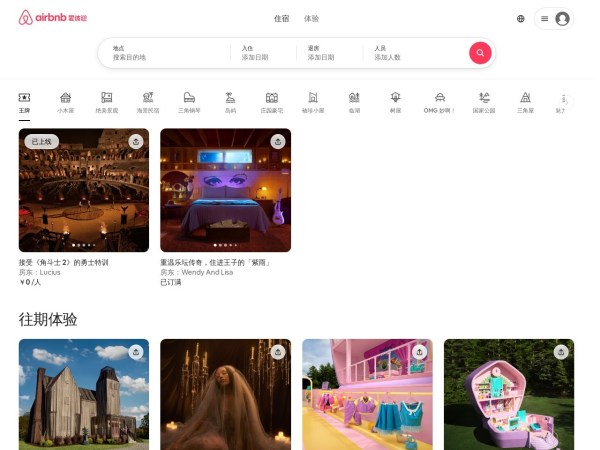
Task: Open the church building past experience photo
Action: tap(84, 394)
